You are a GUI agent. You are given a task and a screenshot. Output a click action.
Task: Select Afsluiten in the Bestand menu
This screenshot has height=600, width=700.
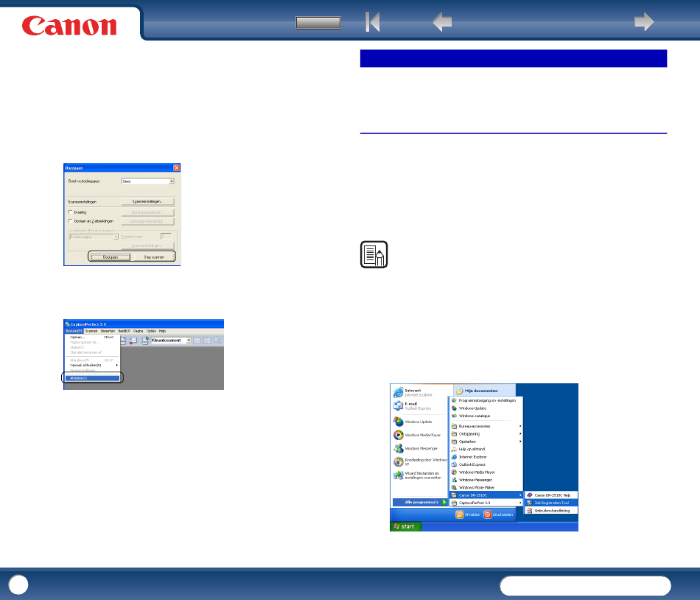(x=91, y=378)
